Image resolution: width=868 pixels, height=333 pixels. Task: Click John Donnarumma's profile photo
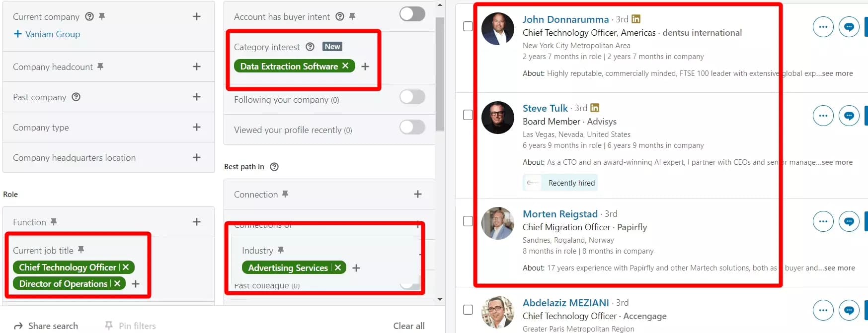[x=498, y=29]
